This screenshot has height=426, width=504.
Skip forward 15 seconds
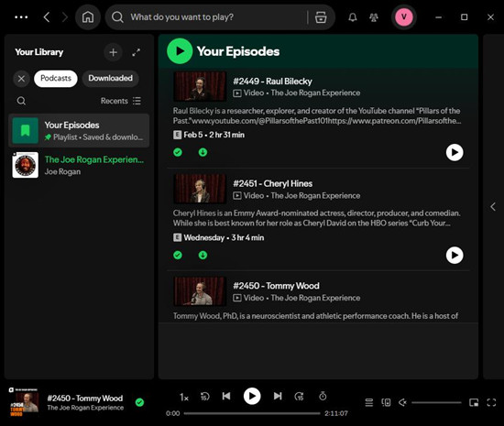[299, 397]
